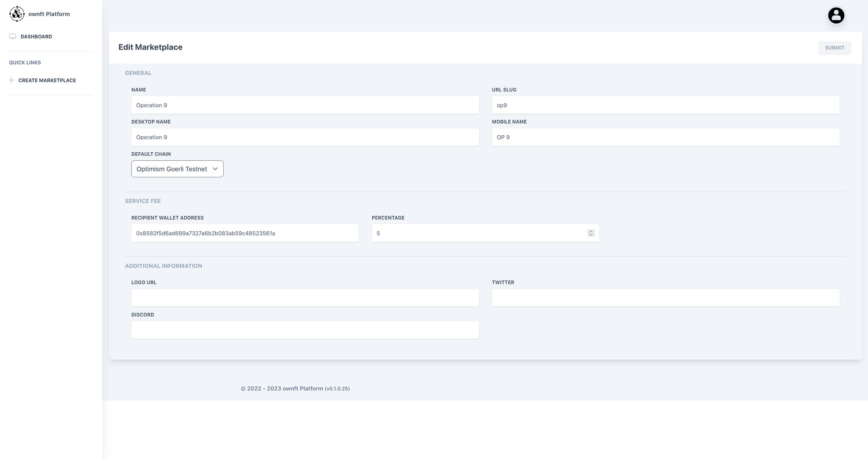Click the percentage stepper arrows
The image size is (868, 459).
tap(591, 233)
